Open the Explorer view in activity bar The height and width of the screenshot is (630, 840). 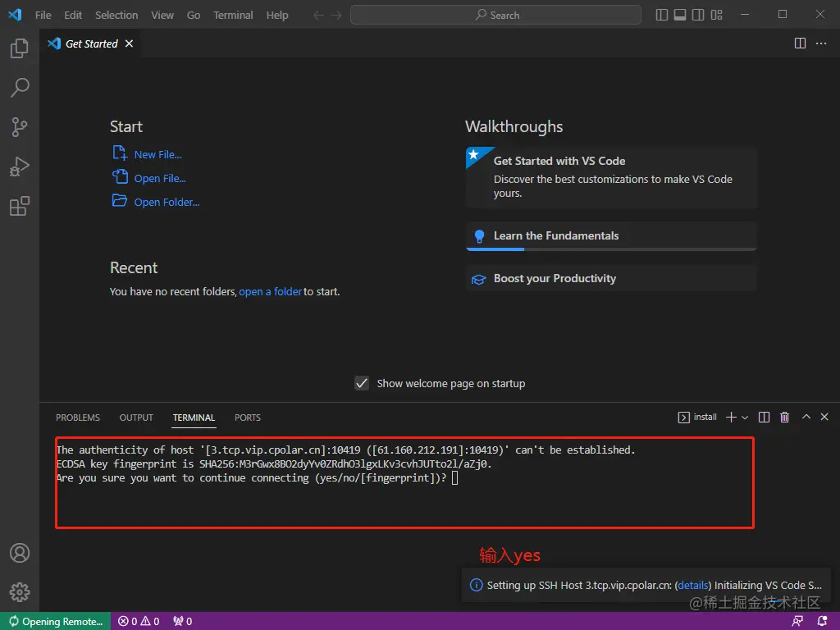pos(20,48)
